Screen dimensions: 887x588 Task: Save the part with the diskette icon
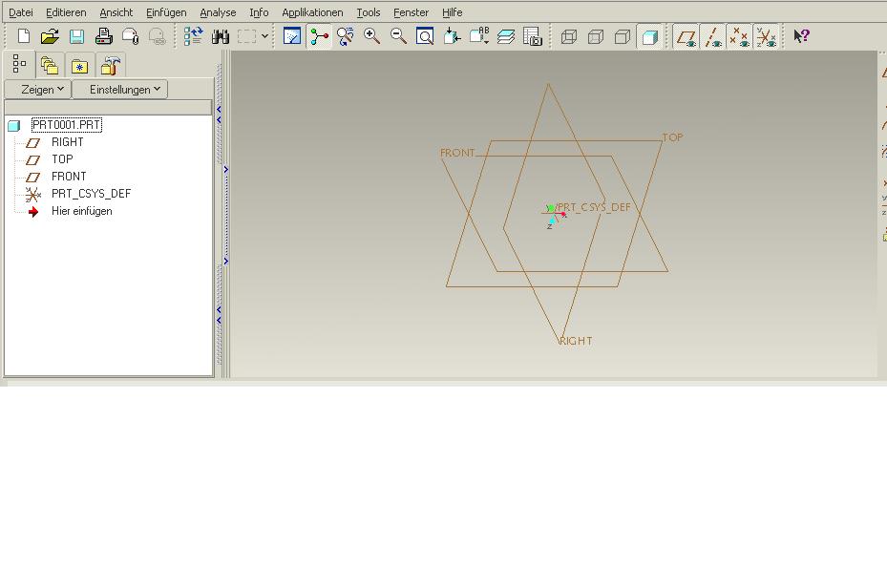tap(76, 36)
